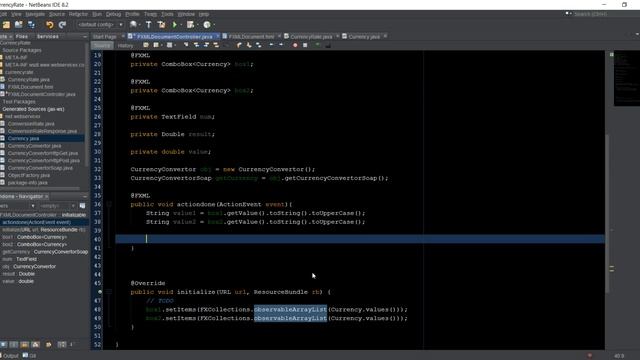
Task: Open the Window menu
Action: pos(186,14)
